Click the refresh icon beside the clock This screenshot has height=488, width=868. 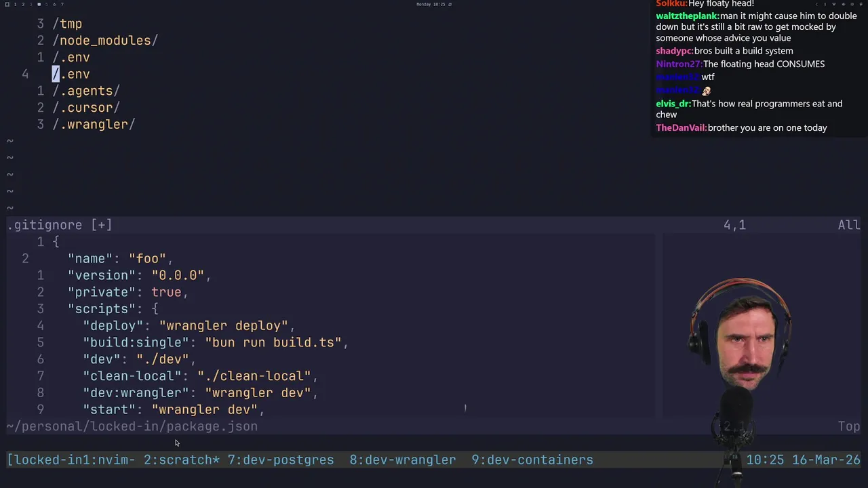click(450, 4)
